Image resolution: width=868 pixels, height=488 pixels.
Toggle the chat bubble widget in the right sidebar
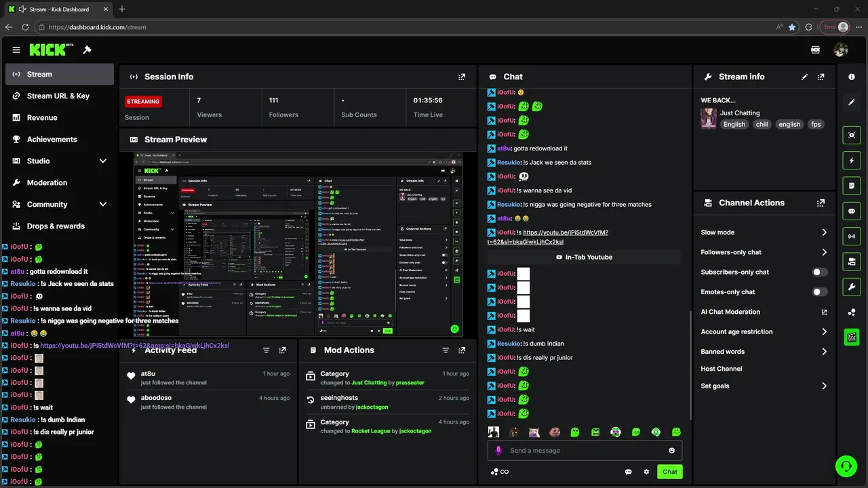click(x=852, y=211)
